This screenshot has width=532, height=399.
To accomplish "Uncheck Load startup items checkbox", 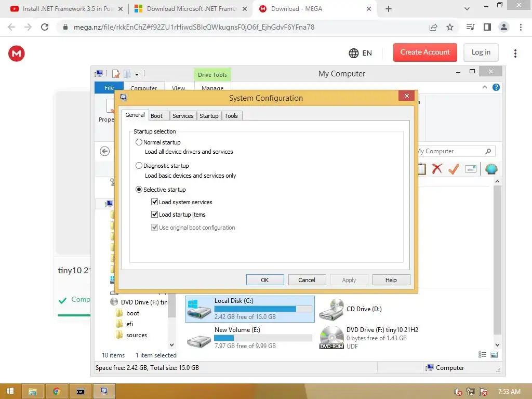I will point(154,215).
